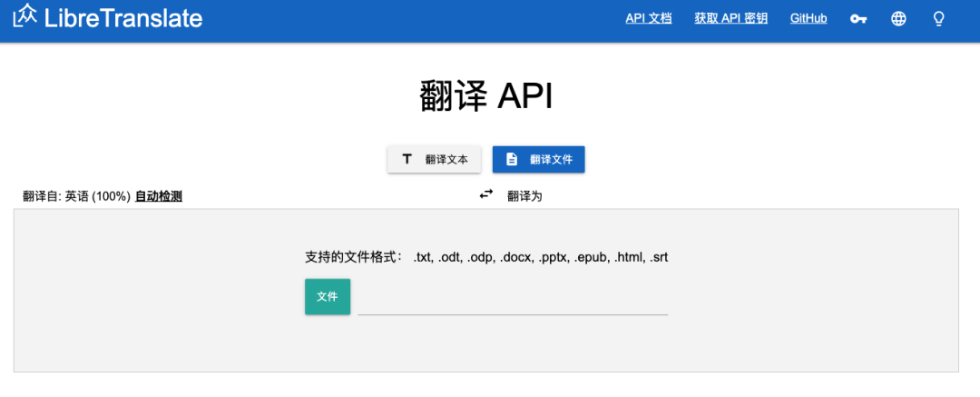Click the 翻译 API heading
980x397 pixels.
[486, 97]
